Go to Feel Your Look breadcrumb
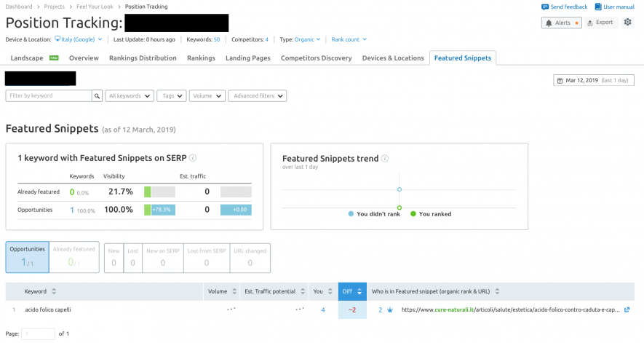Viewport: 644px width, 343px height. coord(95,7)
